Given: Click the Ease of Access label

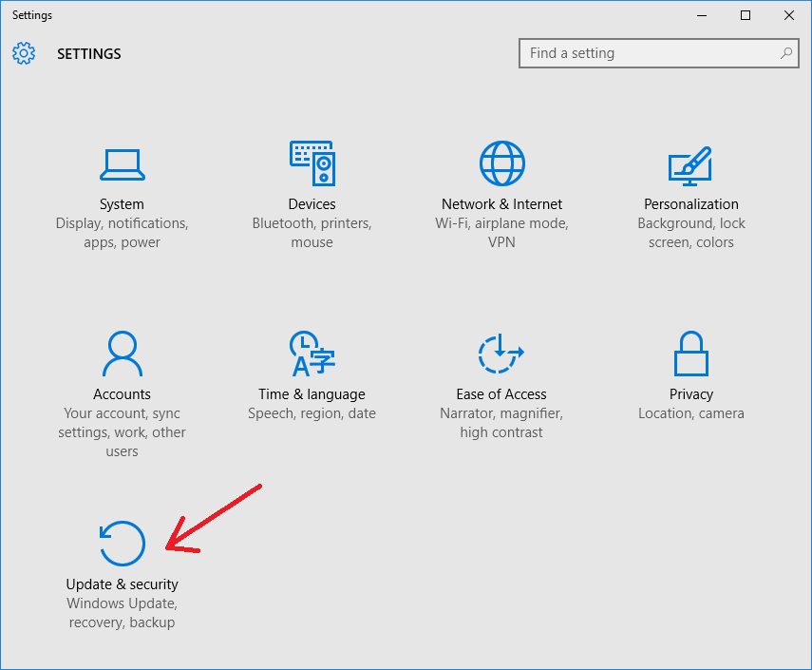Looking at the screenshot, I should point(501,394).
